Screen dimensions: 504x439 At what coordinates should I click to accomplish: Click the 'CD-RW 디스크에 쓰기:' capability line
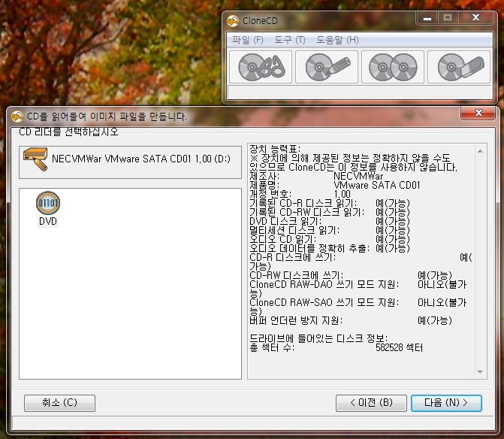(x=351, y=275)
